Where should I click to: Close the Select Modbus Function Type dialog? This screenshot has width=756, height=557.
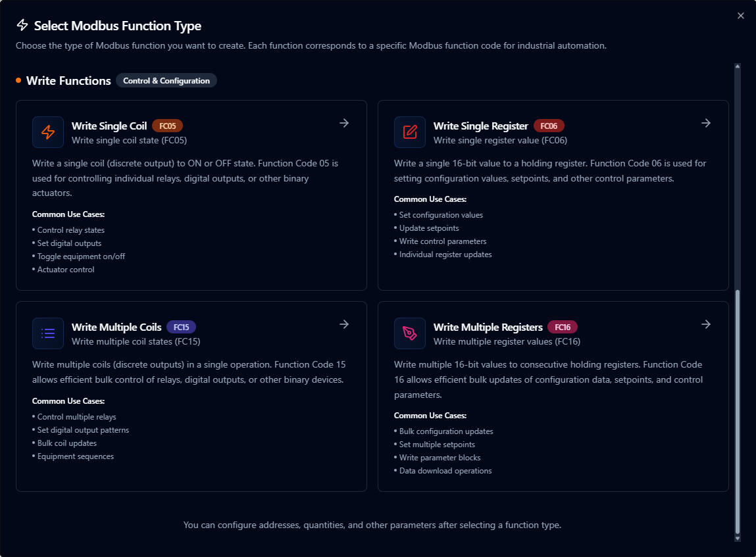coord(741,16)
